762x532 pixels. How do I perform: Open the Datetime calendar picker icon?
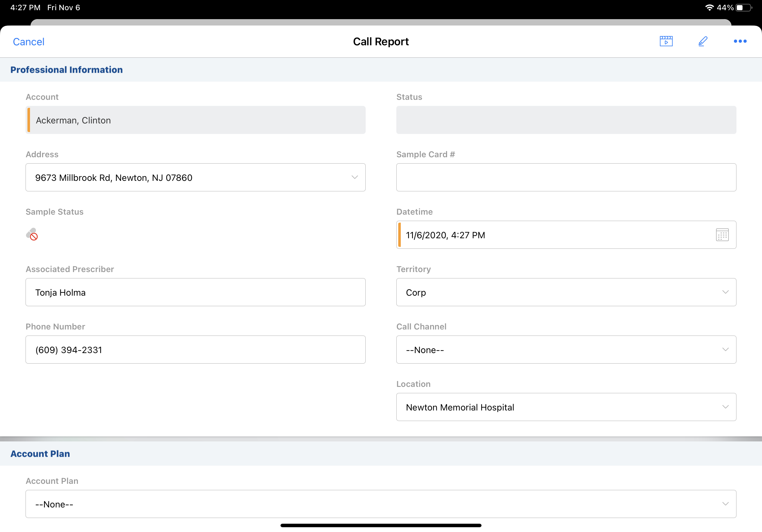722,235
